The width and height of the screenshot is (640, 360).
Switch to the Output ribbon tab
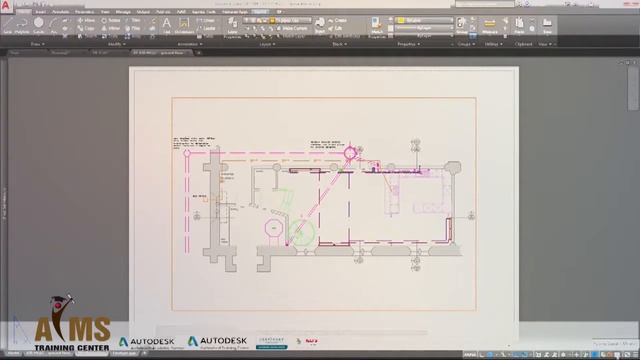[143, 12]
